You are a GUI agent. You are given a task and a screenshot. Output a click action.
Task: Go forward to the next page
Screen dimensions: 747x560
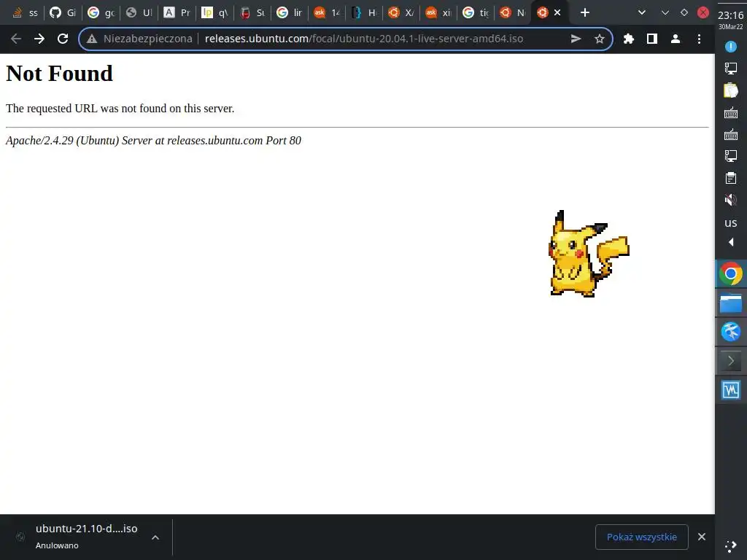click(39, 39)
